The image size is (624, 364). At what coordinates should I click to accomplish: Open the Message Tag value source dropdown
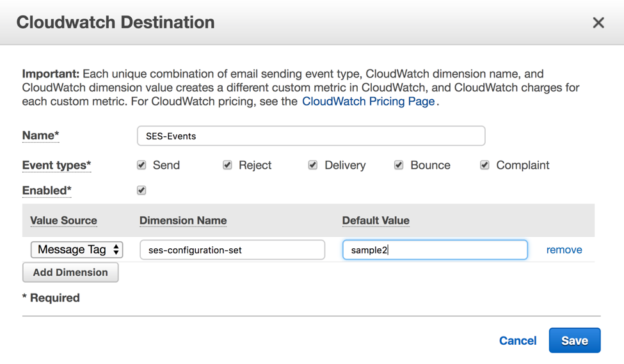click(x=77, y=250)
